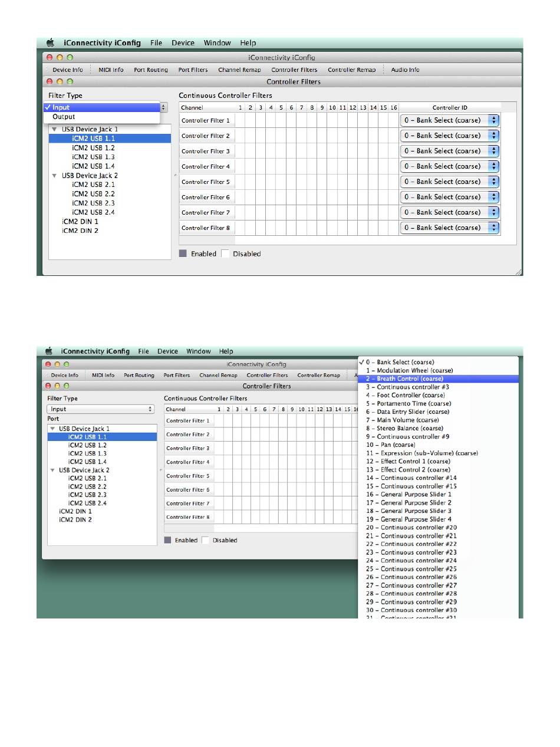Pick 19 – General Purpose Slider 4
560x747 pixels.
coord(439,519)
